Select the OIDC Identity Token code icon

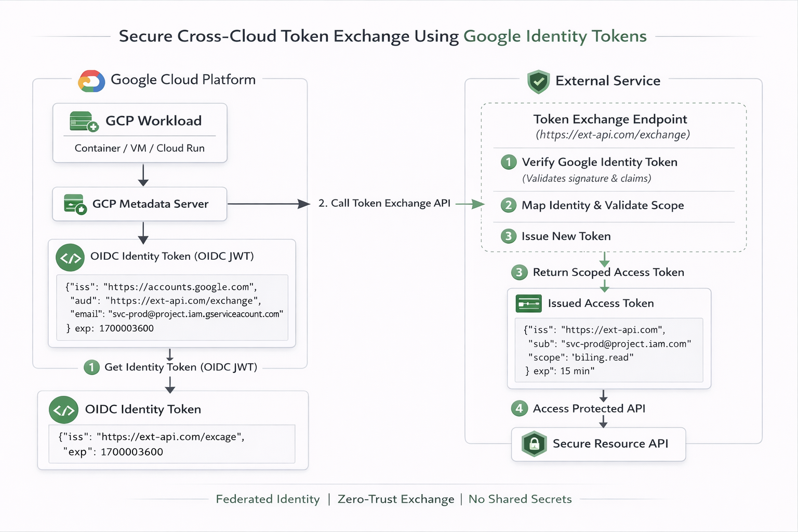tap(70, 257)
